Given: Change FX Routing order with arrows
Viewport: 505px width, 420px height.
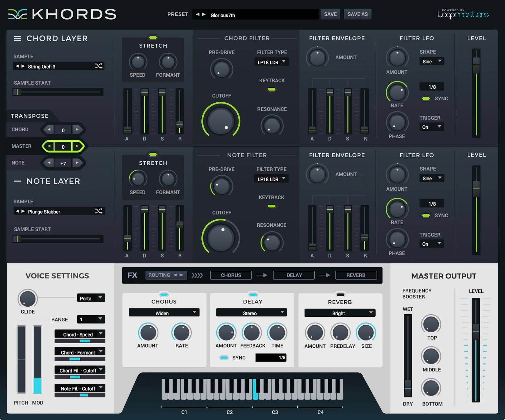Looking at the screenshot, I should (178, 275).
